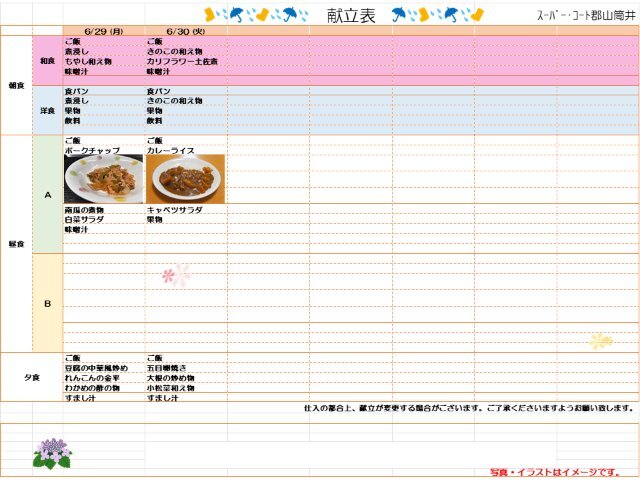Select 味噌汁 under 白菜サラダ in lunch
Image resolution: width=640 pixels, height=480 pixels.
click(x=77, y=229)
